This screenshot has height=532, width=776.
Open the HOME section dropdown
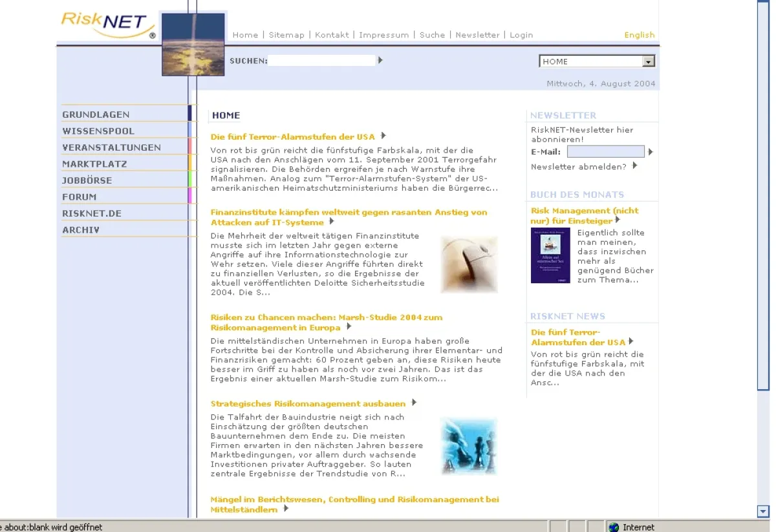click(x=648, y=61)
